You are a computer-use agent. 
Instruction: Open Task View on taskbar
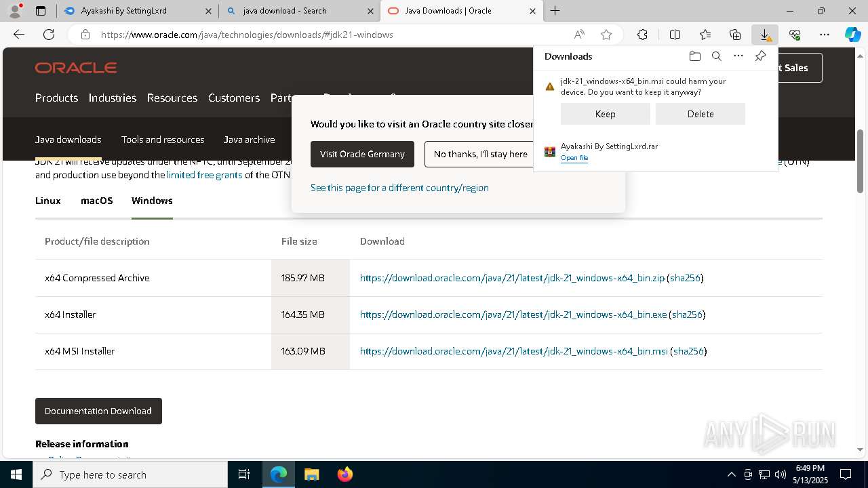(244, 474)
